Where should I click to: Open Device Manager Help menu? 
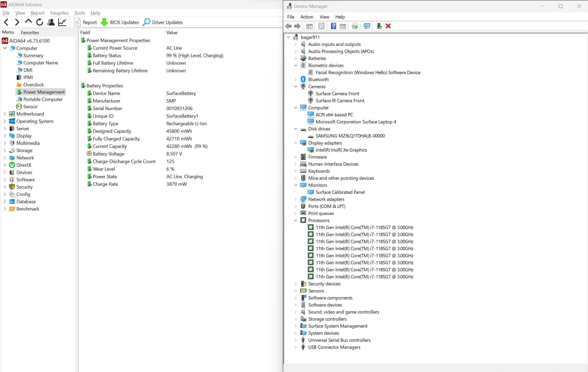tap(340, 17)
